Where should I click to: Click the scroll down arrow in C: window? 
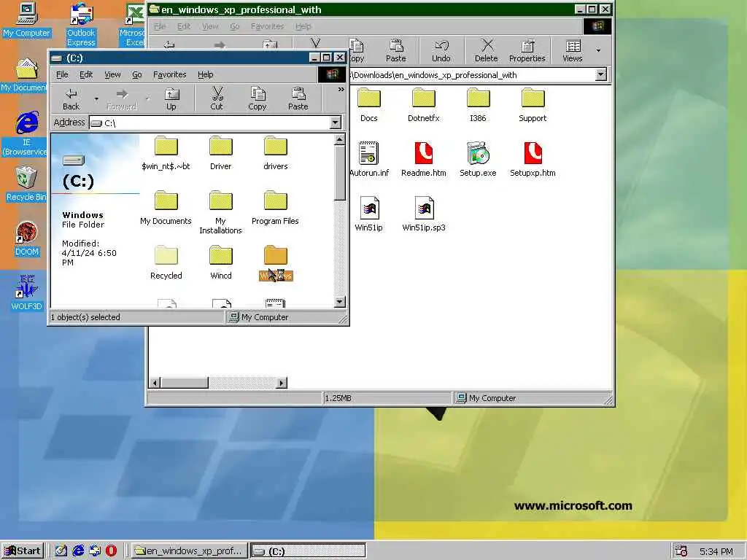coord(340,302)
